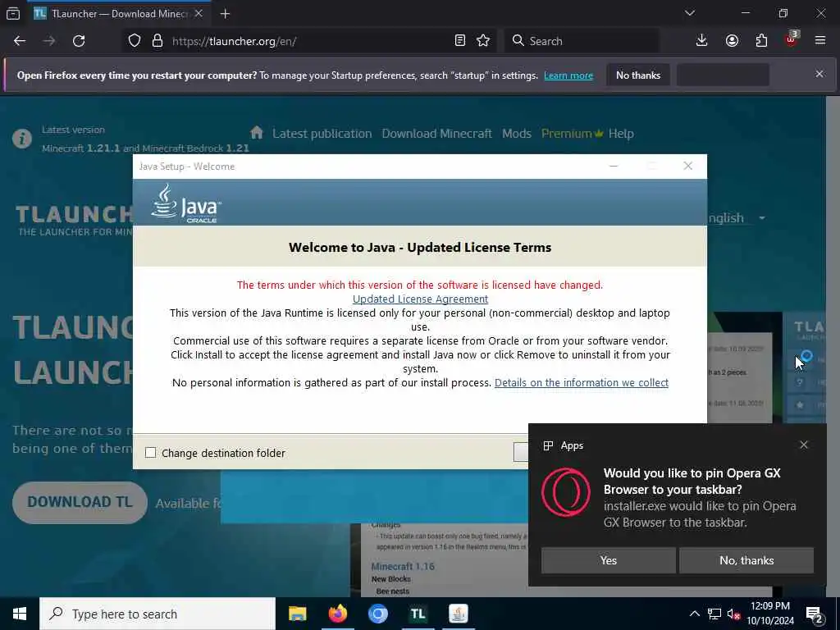
Task: Click the padlock site security icon
Action: click(157, 41)
